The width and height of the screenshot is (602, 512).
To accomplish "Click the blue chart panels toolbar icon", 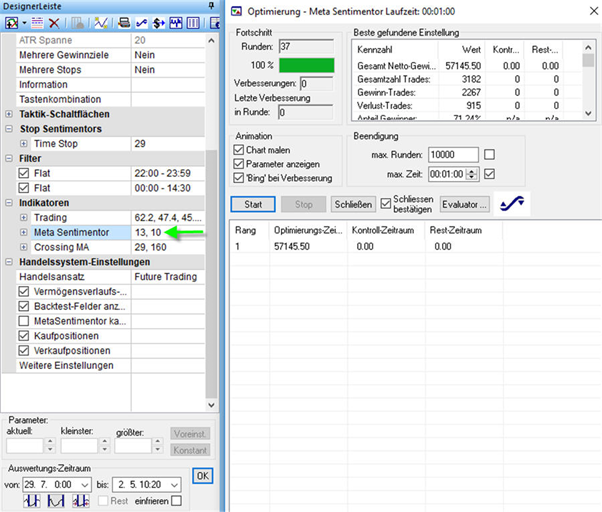I will coord(176,23).
